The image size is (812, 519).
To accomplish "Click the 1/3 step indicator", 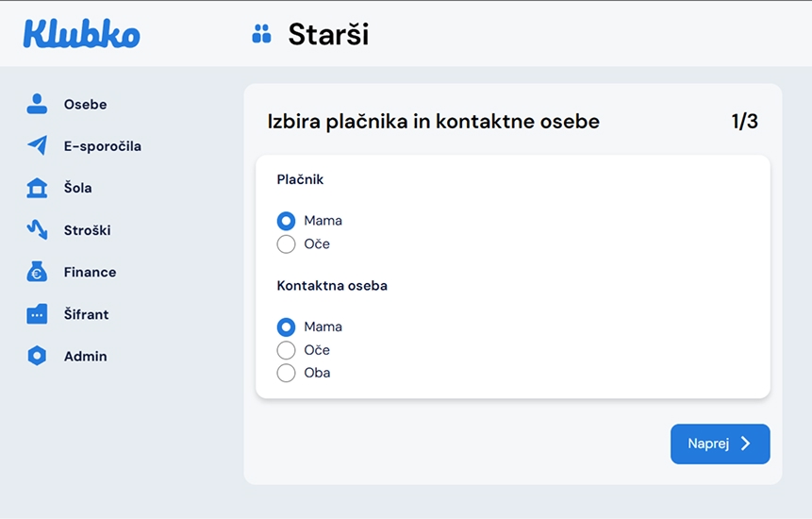I will coord(744,122).
